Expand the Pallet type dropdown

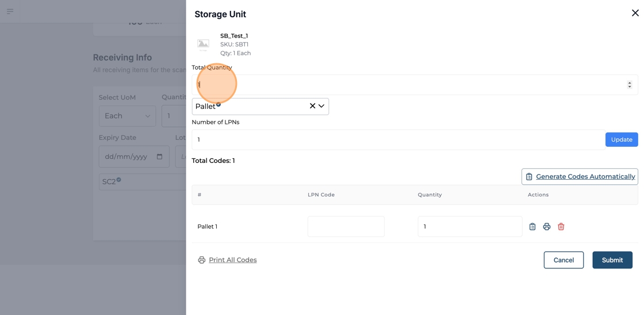click(321, 106)
